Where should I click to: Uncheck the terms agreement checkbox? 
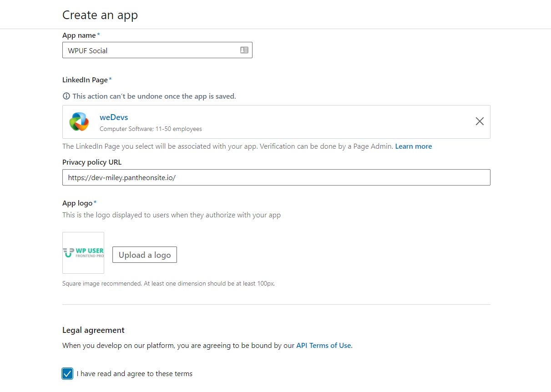click(67, 373)
